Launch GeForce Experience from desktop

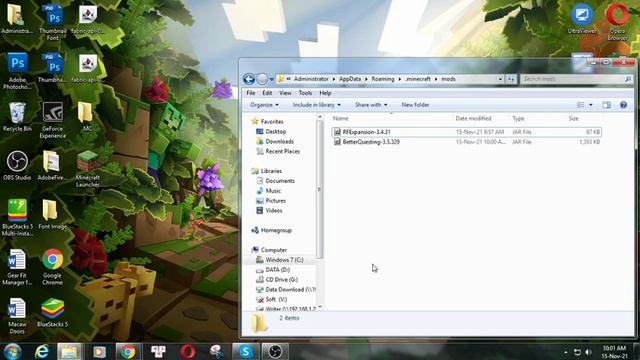click(53, 120)
